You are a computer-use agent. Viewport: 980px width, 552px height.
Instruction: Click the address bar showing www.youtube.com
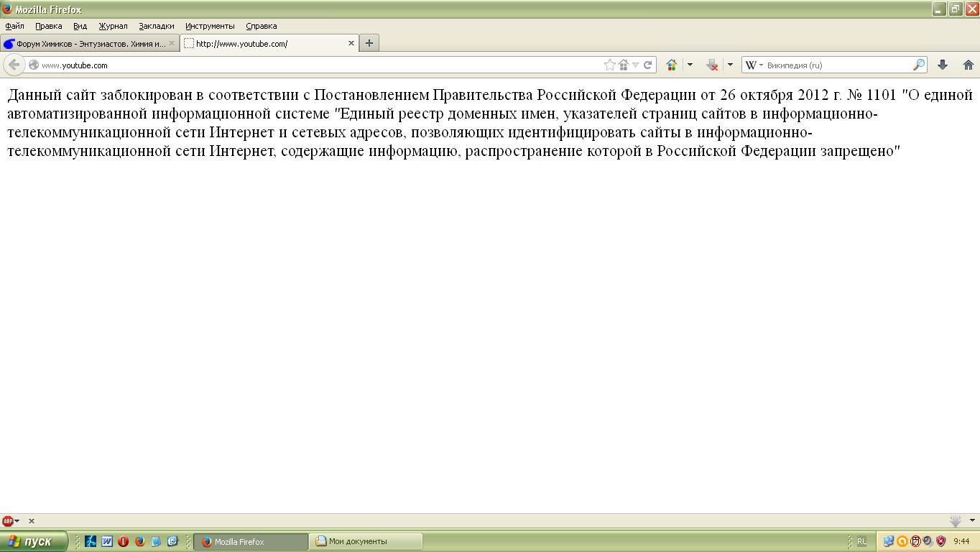(x=316, y=65)
